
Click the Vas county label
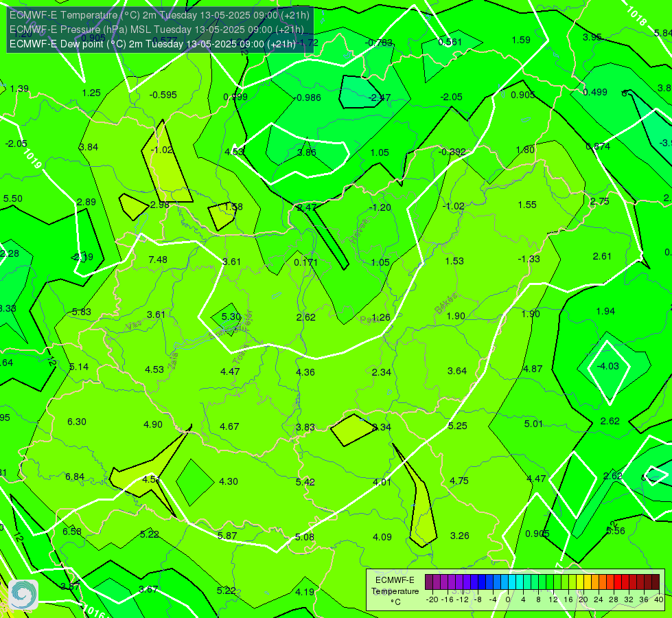click(x=134, y=325)
